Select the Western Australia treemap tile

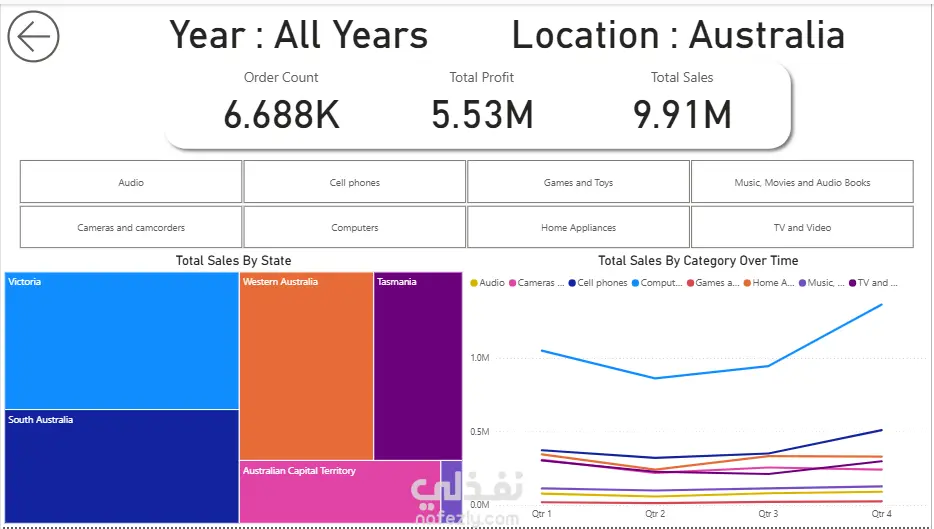click(306, 366)
